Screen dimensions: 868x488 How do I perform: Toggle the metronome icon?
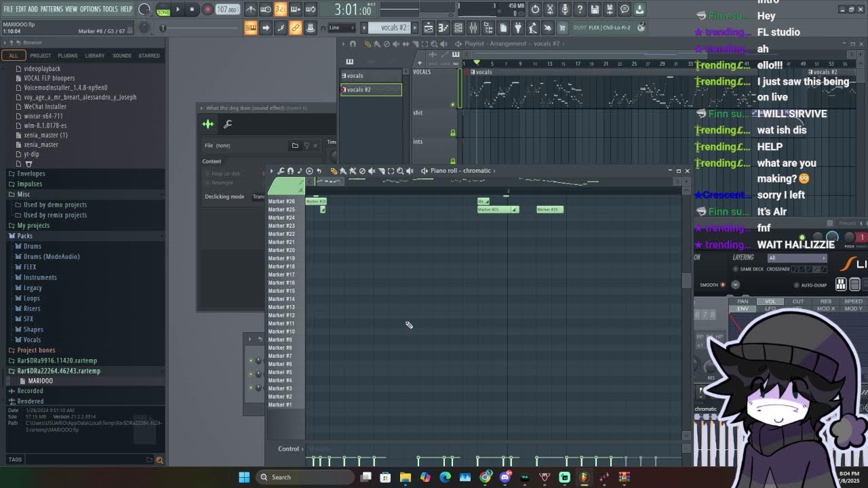251,9
